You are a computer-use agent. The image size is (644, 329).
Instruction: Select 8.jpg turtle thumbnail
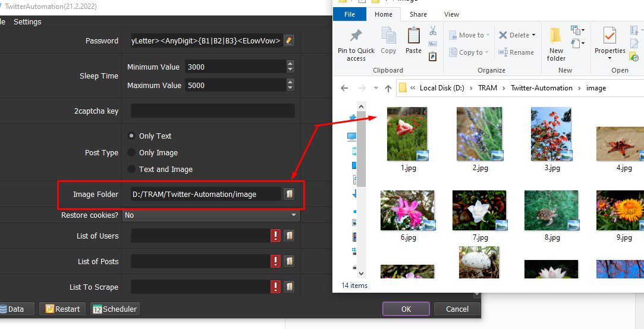pos(551,210)
